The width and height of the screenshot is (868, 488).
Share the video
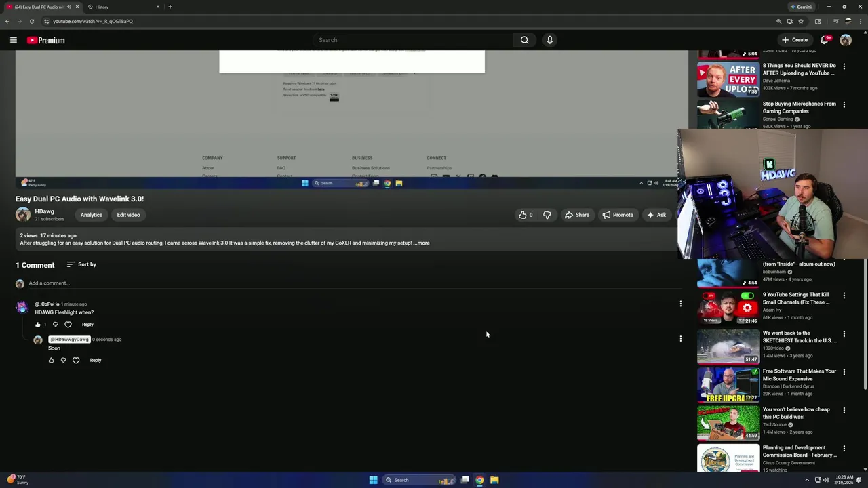(576, 215)
